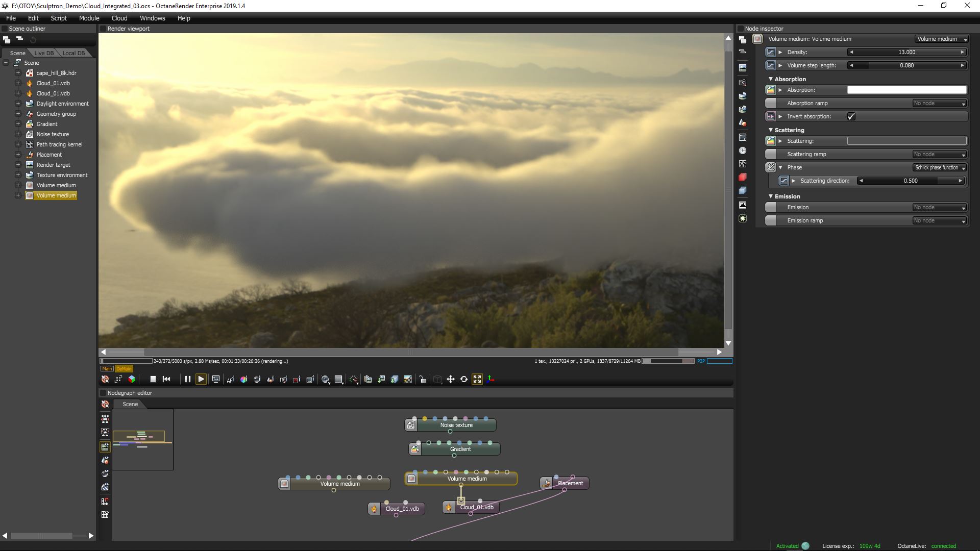Viewport: 980px width, 551px height.
Task: Stop the render with the stop button
Action: pos(153,379)
